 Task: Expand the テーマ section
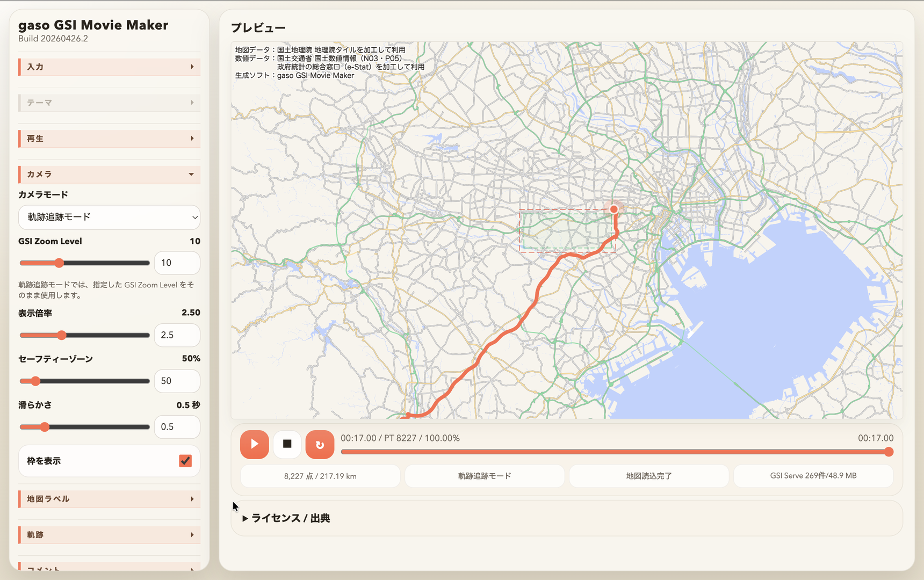pos(110,103)
